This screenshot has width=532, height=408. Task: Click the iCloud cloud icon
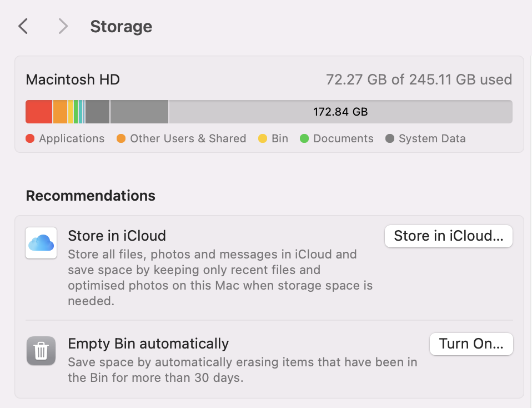pos(41,242)
